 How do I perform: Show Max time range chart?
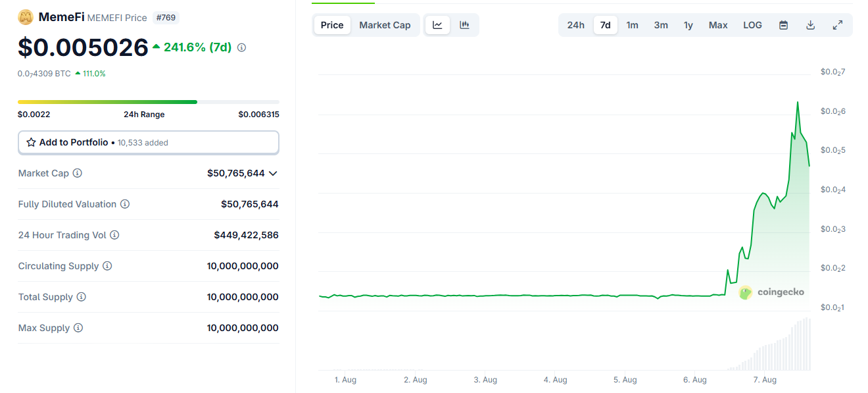(717, 25)
